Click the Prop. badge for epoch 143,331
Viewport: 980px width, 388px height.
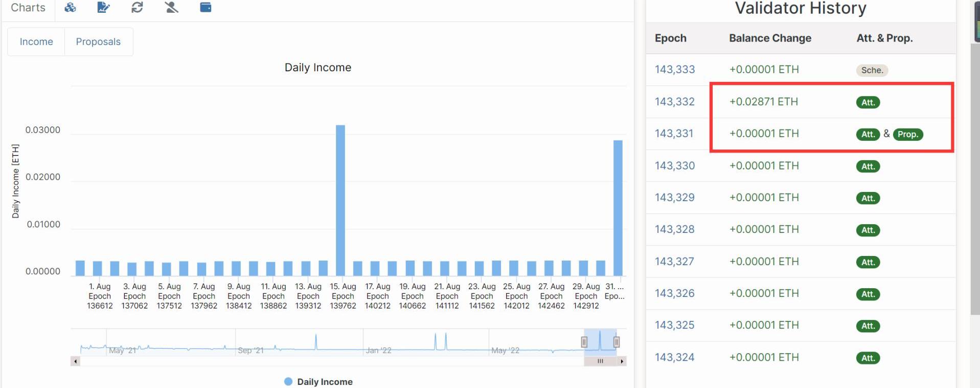click(x=907, y=135)
